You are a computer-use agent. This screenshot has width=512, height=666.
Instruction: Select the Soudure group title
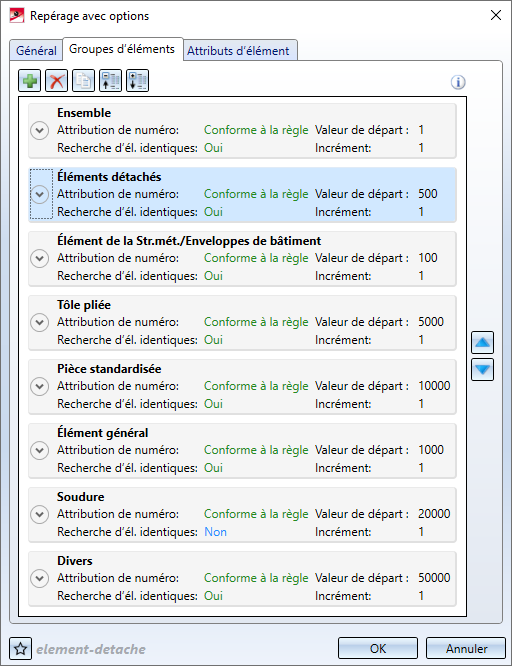[x=81, y=497]
